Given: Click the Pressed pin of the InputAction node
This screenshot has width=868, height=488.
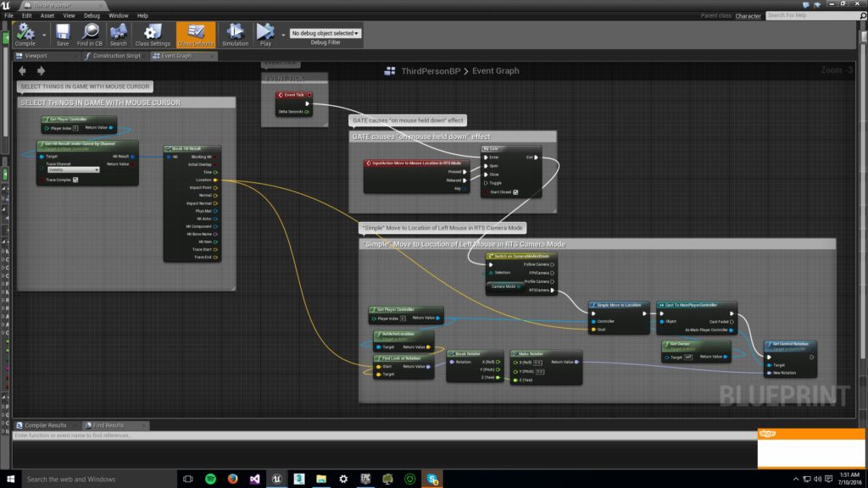Looking at the screenshot, I should coord(465,171).
